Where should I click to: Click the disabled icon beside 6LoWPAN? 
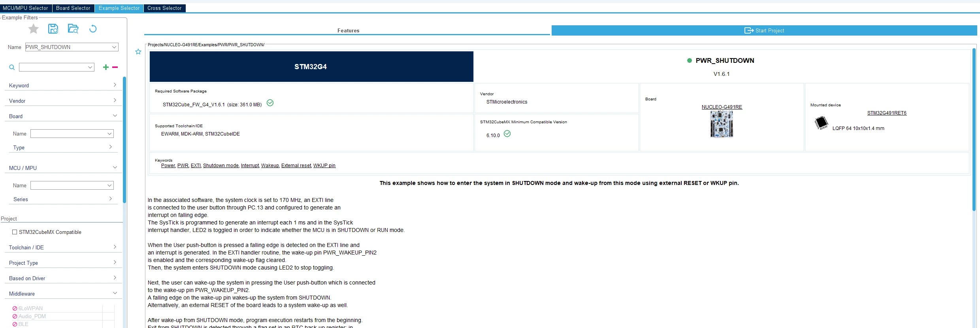(15, 309)
